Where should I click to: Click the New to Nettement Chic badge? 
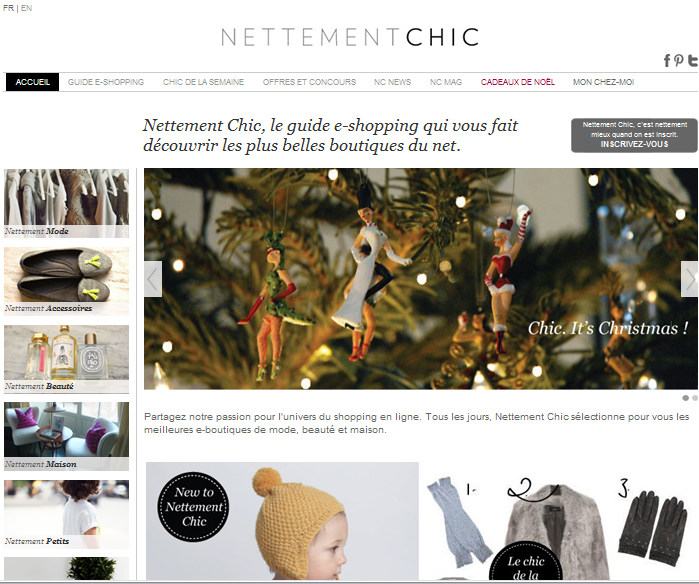pyautogui.click(x=194, y=506)
